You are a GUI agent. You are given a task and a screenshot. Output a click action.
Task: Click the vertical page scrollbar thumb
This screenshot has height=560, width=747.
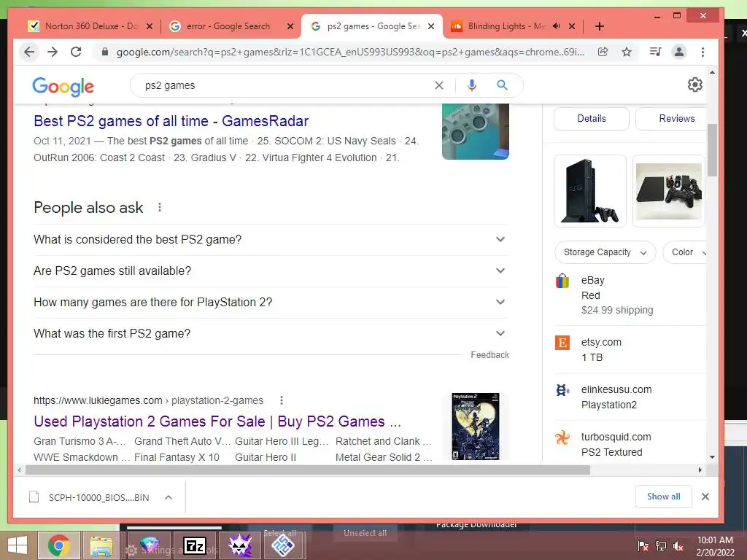[x=712, y=150]
